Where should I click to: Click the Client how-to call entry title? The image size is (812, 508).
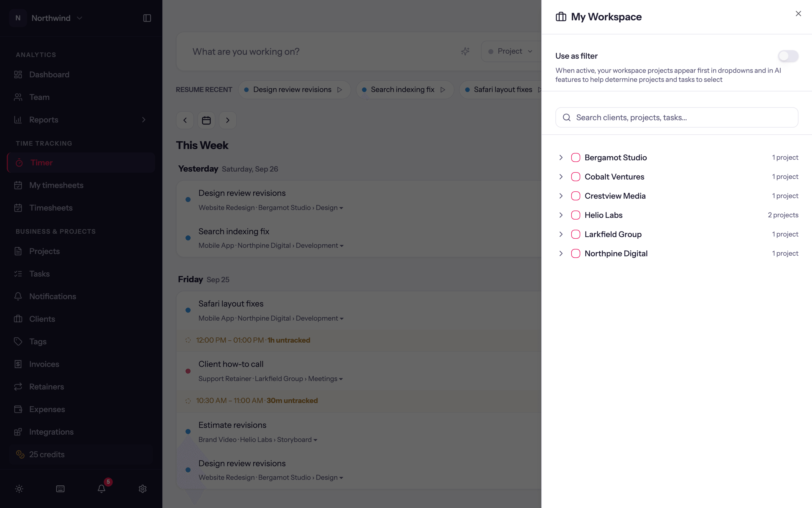(231, 364)
